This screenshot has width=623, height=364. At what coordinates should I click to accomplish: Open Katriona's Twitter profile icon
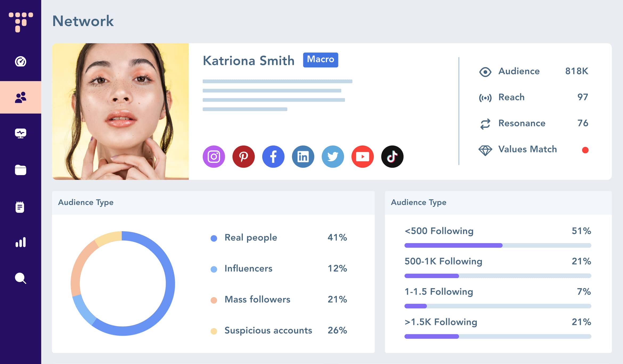(333, 156)
